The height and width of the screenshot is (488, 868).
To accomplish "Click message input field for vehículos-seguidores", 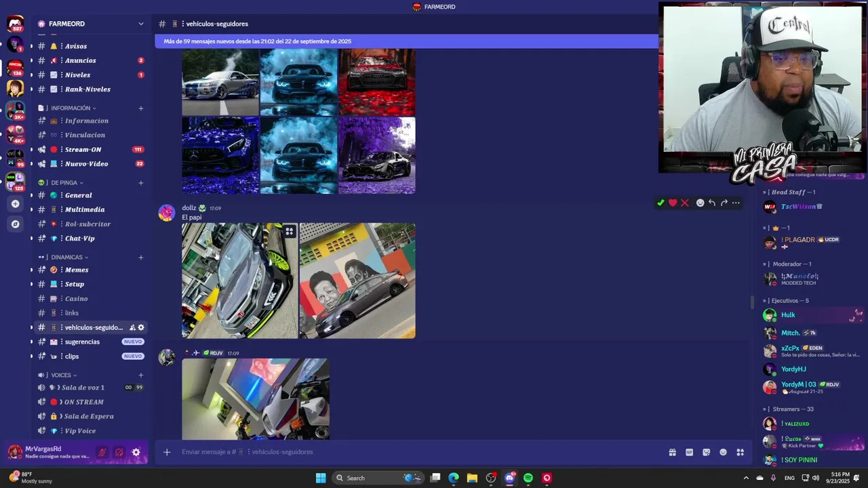I will 420,452.
